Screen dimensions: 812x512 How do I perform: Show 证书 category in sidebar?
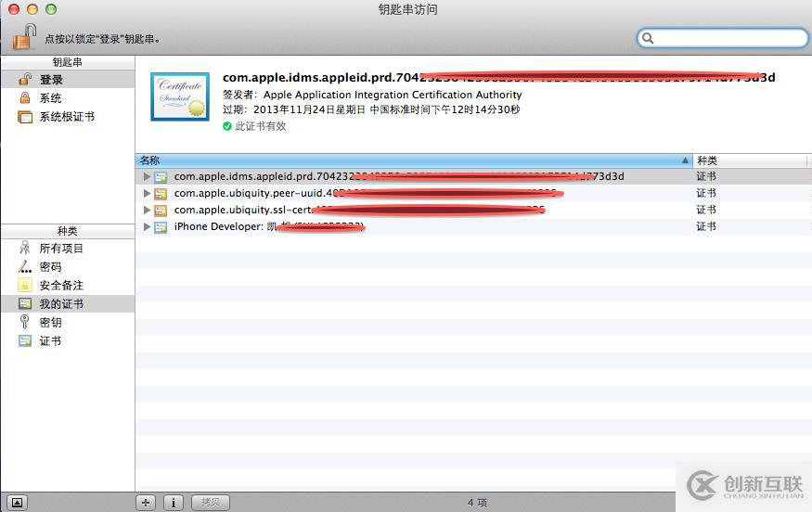click(68, 341)
